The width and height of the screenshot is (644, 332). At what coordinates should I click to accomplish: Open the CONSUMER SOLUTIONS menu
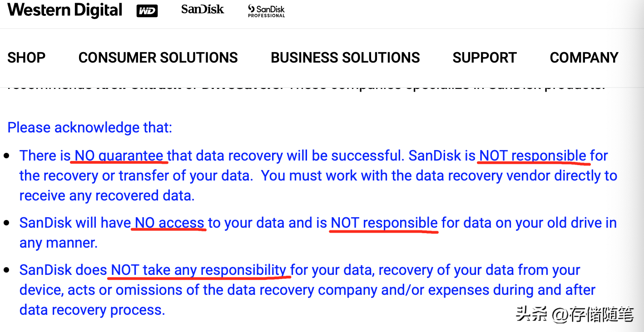tap(158, 58)
